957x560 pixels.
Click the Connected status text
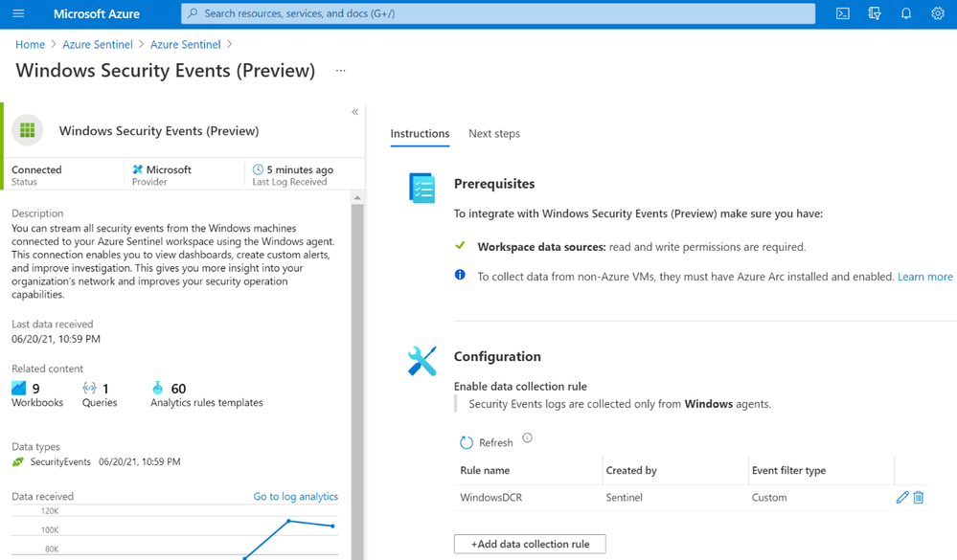click(36, 169)
